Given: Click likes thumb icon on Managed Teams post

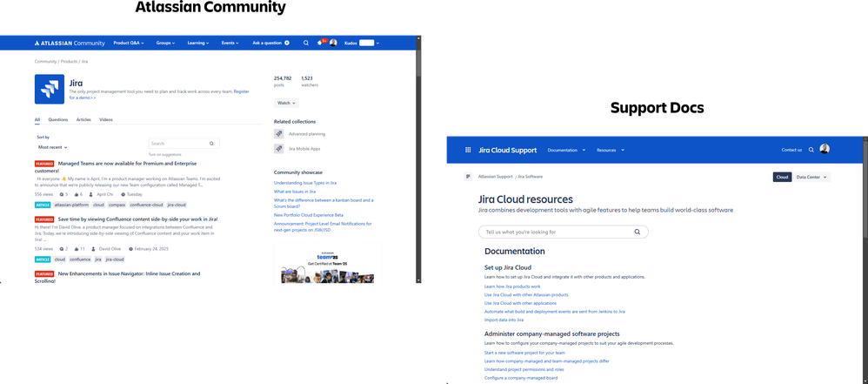Looking at the screenshot, I should pos(76,194).
